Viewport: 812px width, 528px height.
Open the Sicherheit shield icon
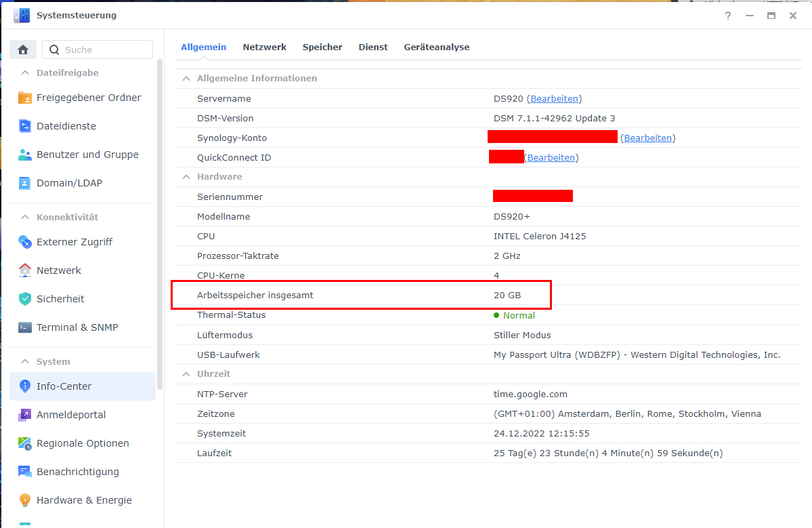pyautogui.click(x=24, y=299)
